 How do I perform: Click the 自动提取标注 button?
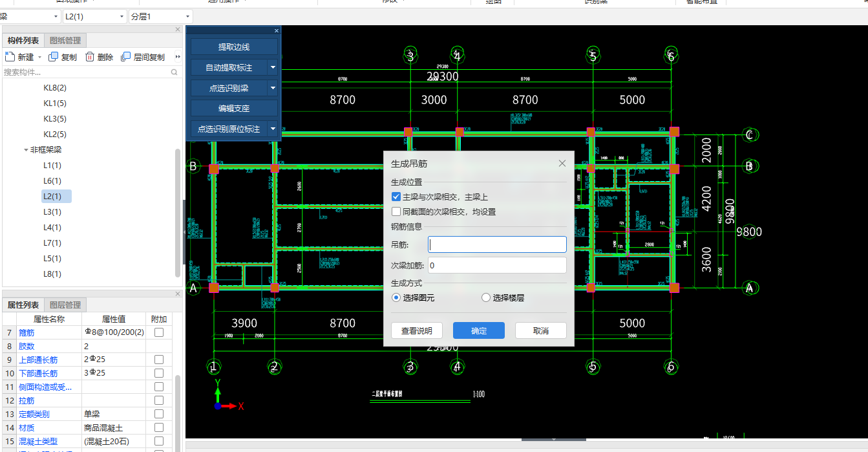point(229,67)
